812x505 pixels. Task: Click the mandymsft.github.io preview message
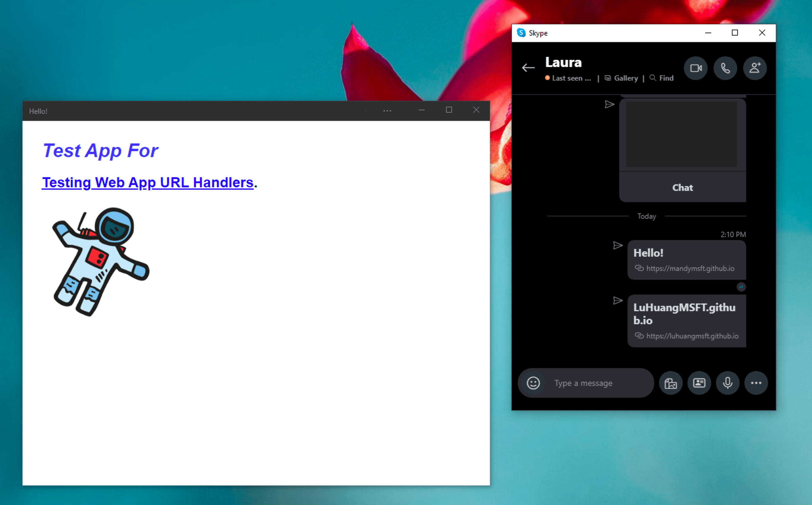684,260
